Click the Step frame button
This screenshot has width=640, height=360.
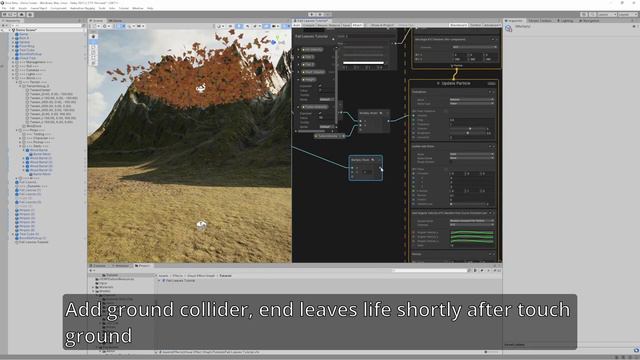click(x=327, y=15)
